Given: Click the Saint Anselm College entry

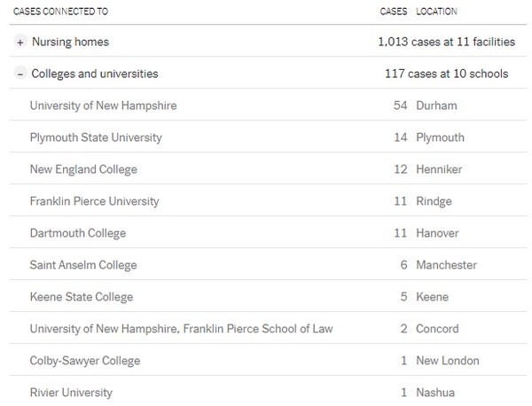Looking at the screenshot, I should click(x=82, y=265).
